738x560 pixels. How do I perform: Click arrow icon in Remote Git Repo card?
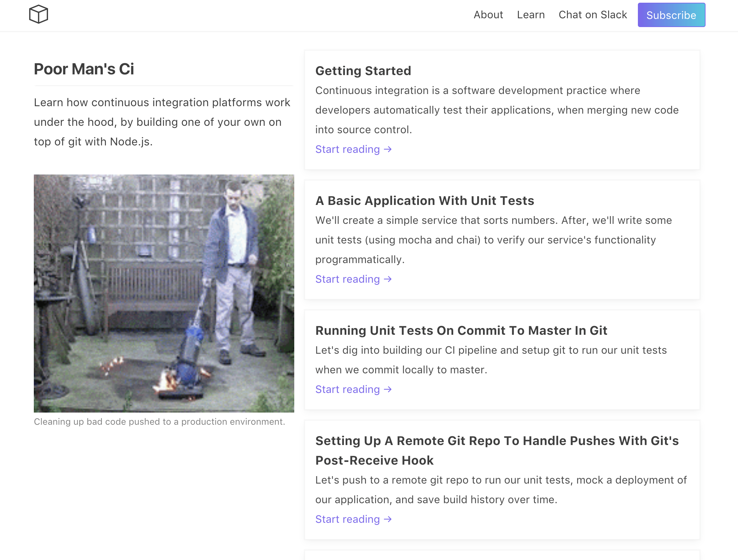coord(388,519)
